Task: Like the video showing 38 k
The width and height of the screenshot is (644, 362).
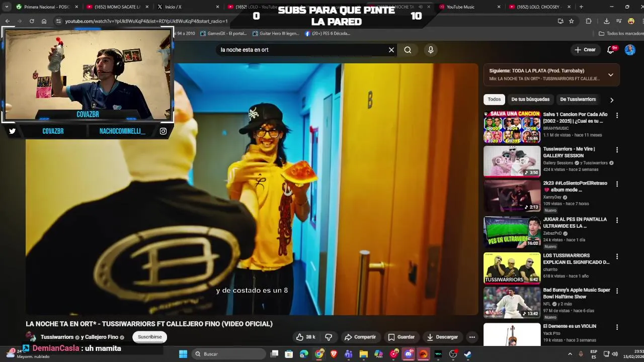Action: coord(306,337)
